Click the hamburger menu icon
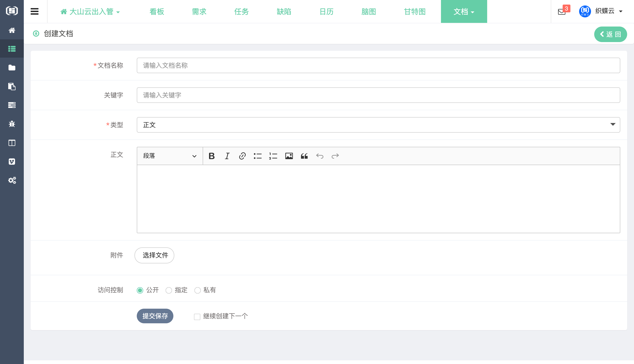 coord(35,11)
